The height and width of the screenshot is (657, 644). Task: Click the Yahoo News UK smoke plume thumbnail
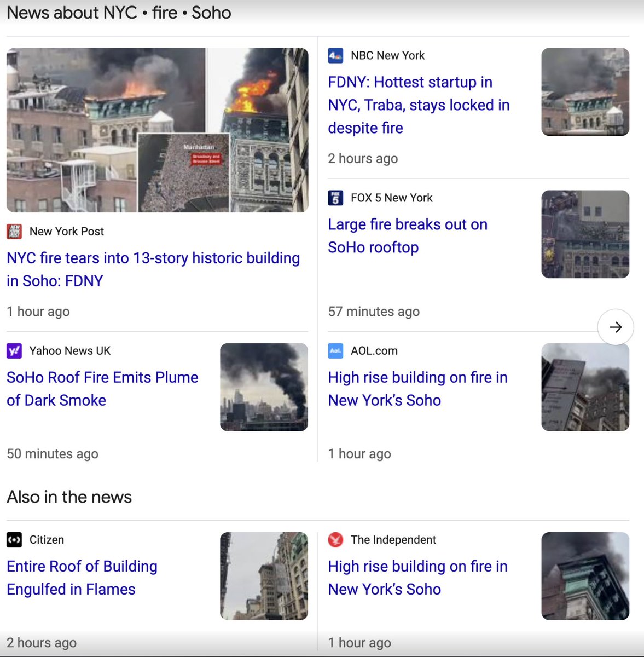[x=264, y=387]
